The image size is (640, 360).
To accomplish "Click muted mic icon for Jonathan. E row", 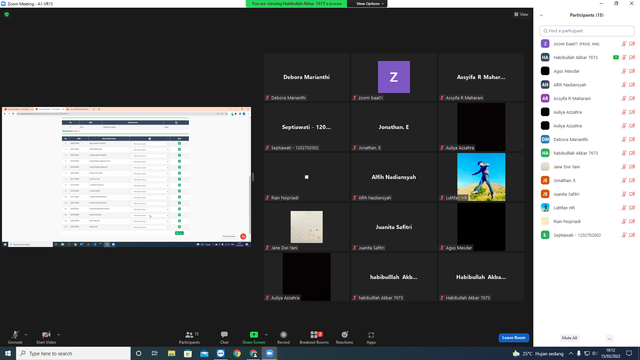I will (x=624, y=180).
